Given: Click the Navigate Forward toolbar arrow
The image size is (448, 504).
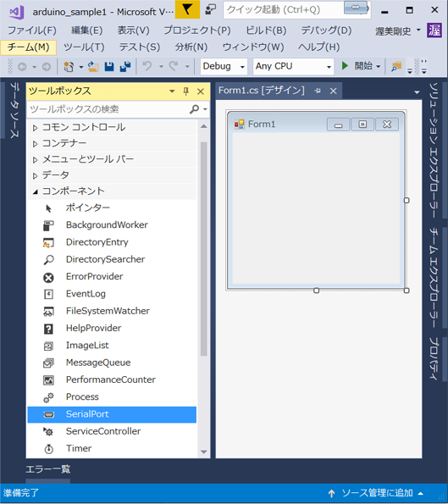Looking at the screenshot, I should [x=47, y=67].
